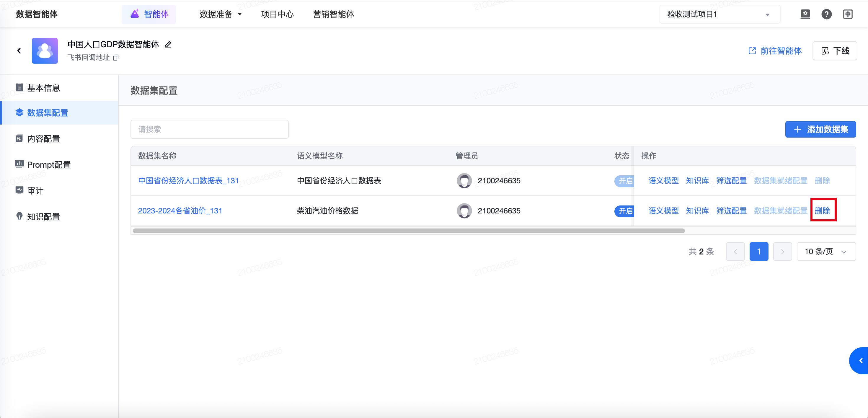Click the 共 2 条 total count
The image size is (868, 418).
[701, 252]
